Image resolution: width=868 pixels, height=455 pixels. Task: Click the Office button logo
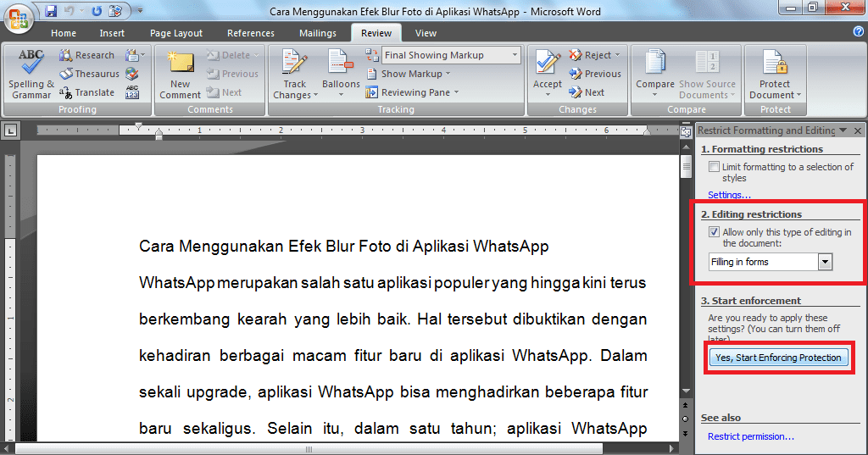click(x=19, y=16)
